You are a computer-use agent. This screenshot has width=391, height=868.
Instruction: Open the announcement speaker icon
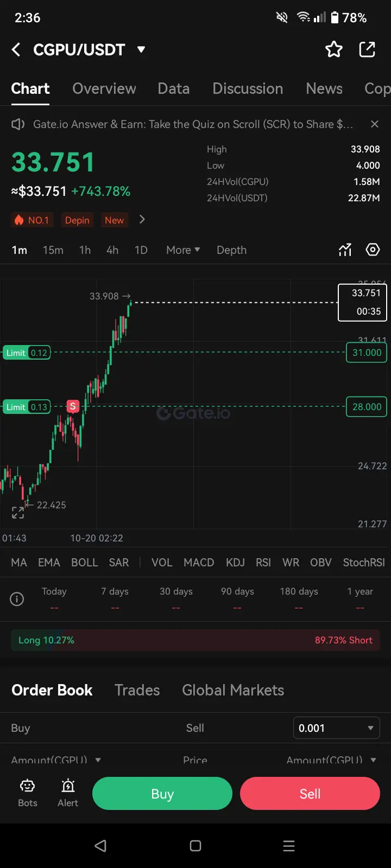click(x=18, y=124)
